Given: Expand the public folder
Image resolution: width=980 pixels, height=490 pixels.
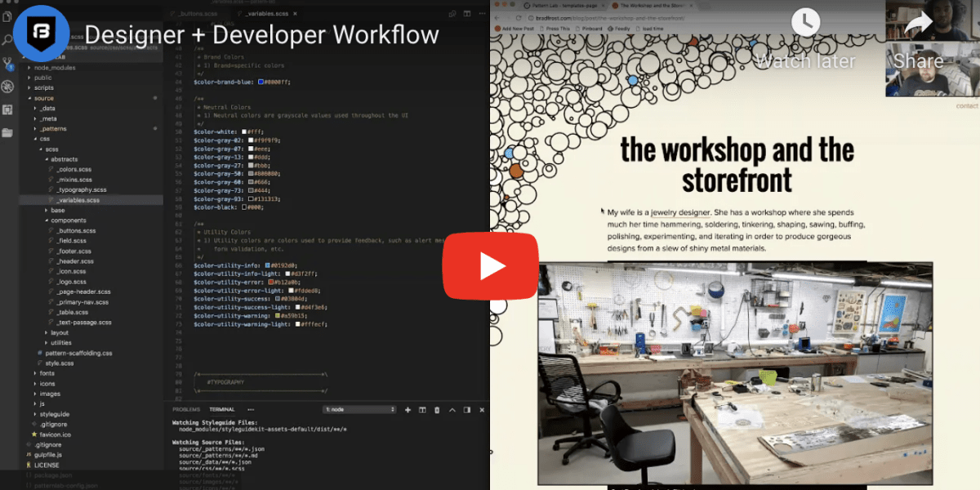Looking at the screenshot, I should 42,78.
